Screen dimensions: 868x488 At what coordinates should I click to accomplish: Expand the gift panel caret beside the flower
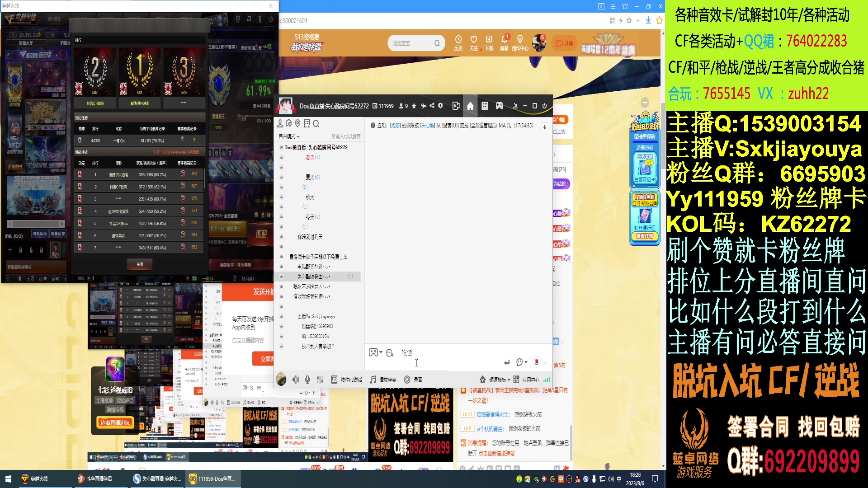[545, 362]
